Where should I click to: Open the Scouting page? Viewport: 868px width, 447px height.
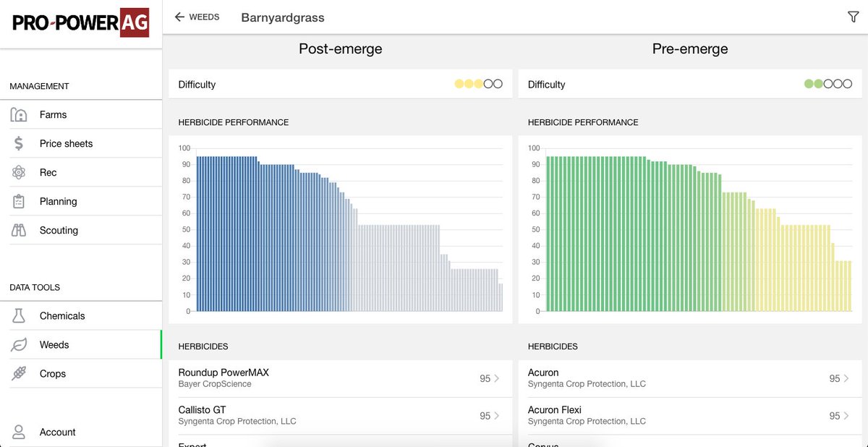tap(81, 230)
